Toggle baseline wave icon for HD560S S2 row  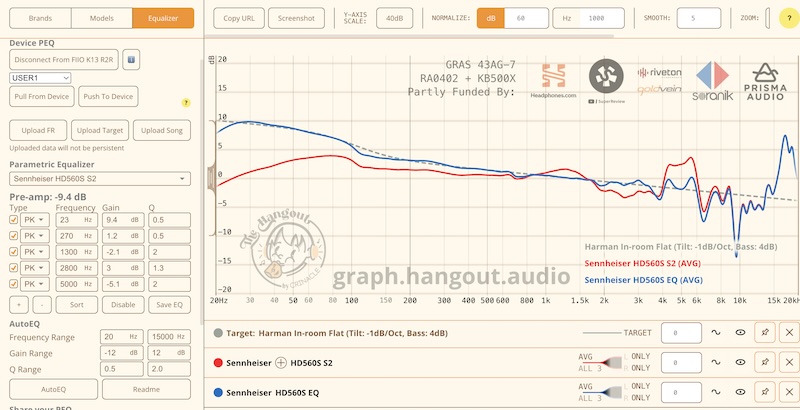click(715, 363)
